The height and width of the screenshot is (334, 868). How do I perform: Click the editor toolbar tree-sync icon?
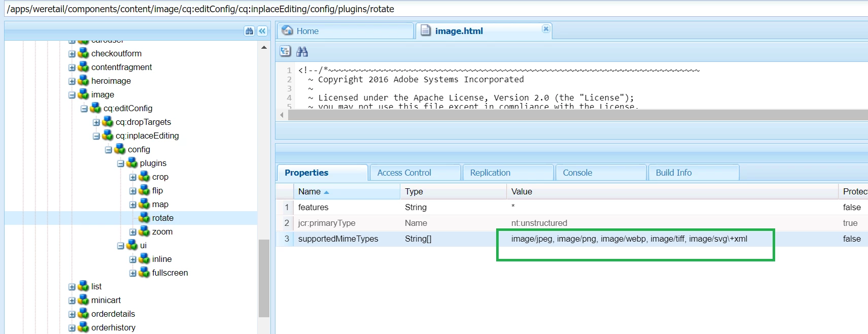(x=285, y=51)
